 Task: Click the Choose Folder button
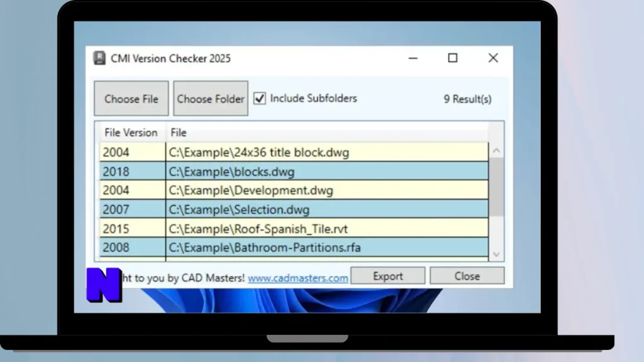211,99
